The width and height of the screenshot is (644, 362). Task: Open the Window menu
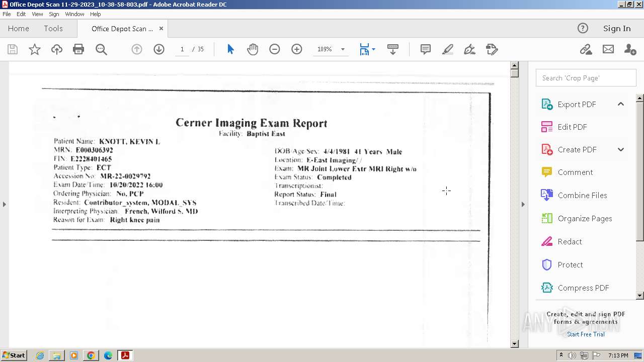(x=74, y=14)
